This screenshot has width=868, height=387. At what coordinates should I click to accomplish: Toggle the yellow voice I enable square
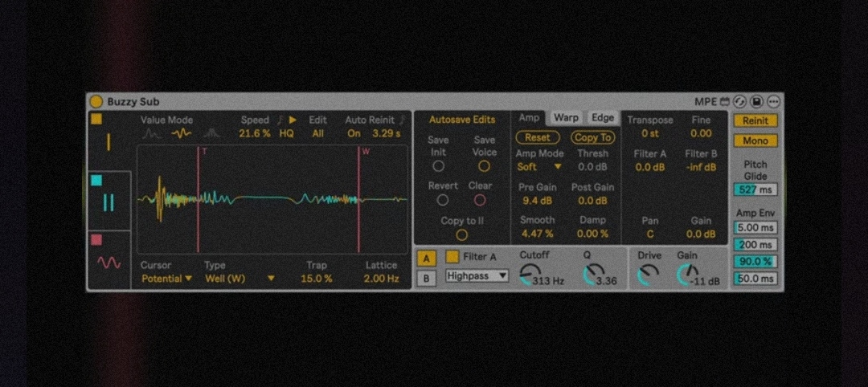pyautogui.click(x=97, y=119)
